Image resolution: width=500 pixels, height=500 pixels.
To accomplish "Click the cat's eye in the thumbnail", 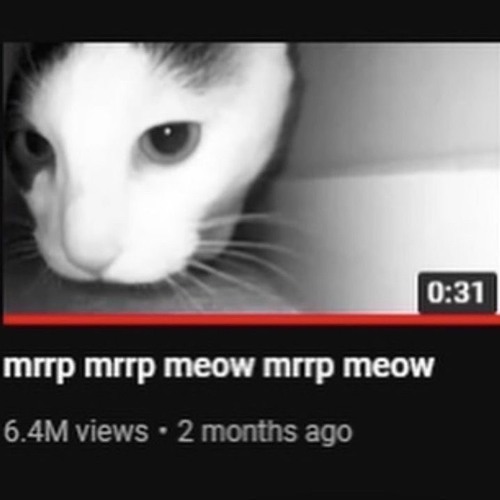I will tap(172, 142).
